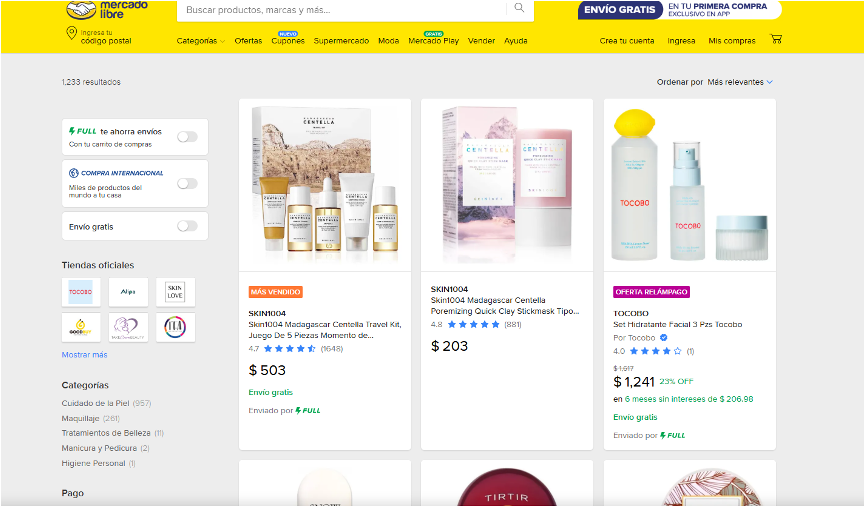Click the $ 503 price
The height and width of the screenshot is (510, 864).
click(x=267, y=370)
